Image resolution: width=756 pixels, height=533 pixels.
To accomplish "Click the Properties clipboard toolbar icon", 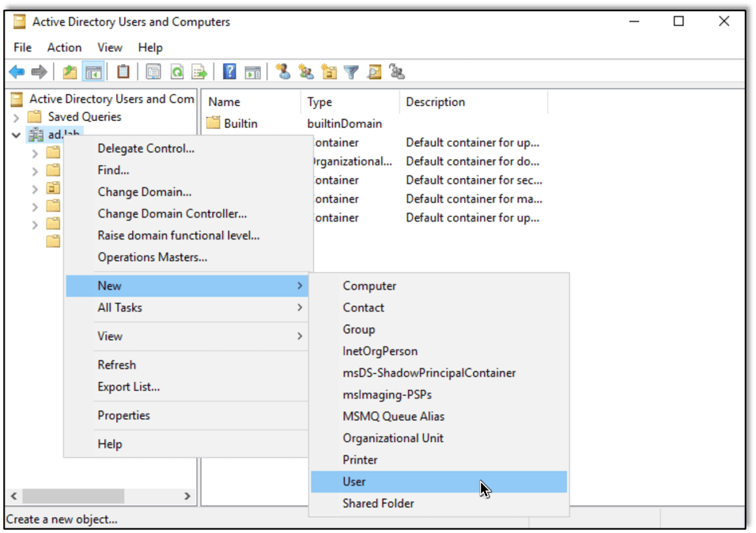I will click(123, 71).
